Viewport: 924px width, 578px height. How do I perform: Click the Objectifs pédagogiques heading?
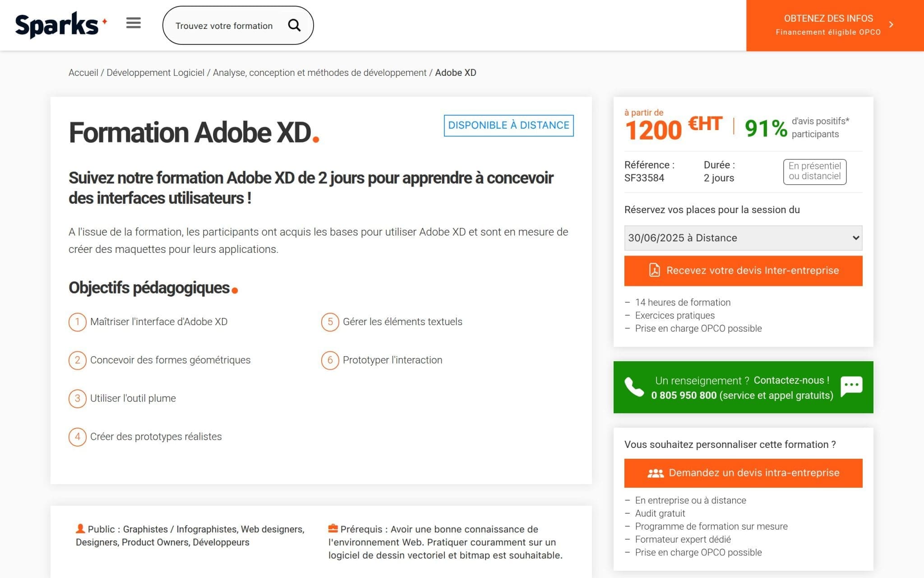tap(153, 288)
